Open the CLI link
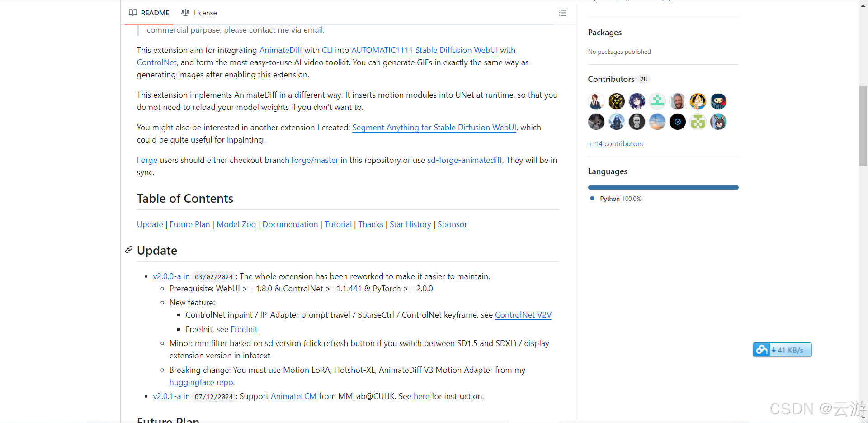Screen dimensions: 868x423 (327, 50)
